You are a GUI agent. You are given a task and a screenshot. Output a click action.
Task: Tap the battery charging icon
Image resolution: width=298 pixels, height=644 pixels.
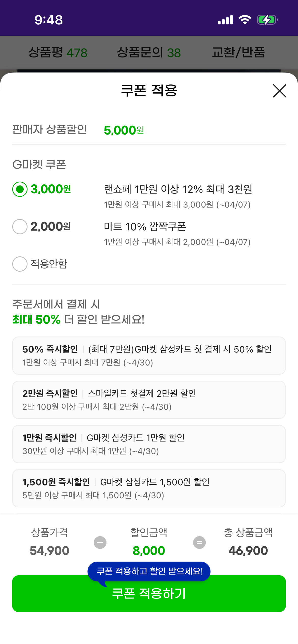click(267, 20)
